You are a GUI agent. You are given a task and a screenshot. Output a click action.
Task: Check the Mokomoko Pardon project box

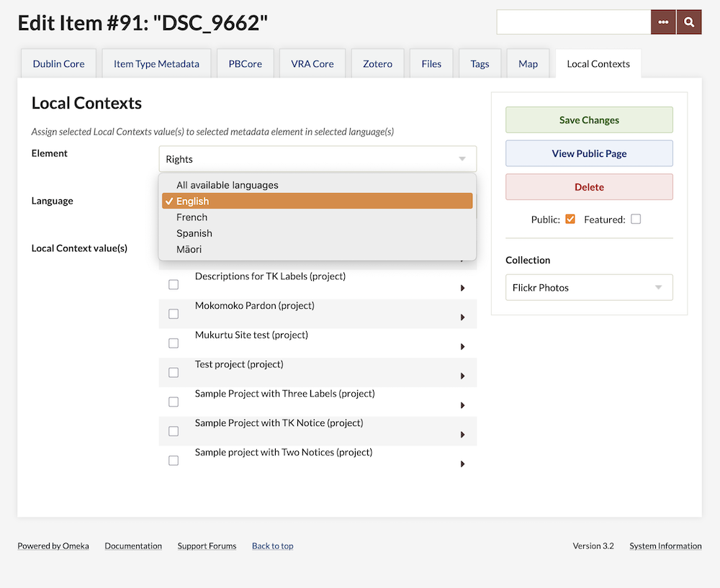pyautogui.click(x=174, y=314)
